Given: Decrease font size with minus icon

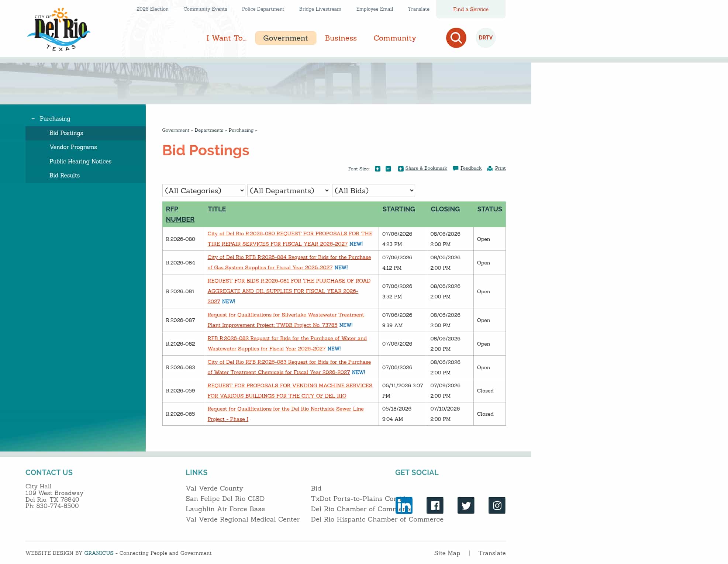Looking at the screenshot, I should tap(388, 169).
